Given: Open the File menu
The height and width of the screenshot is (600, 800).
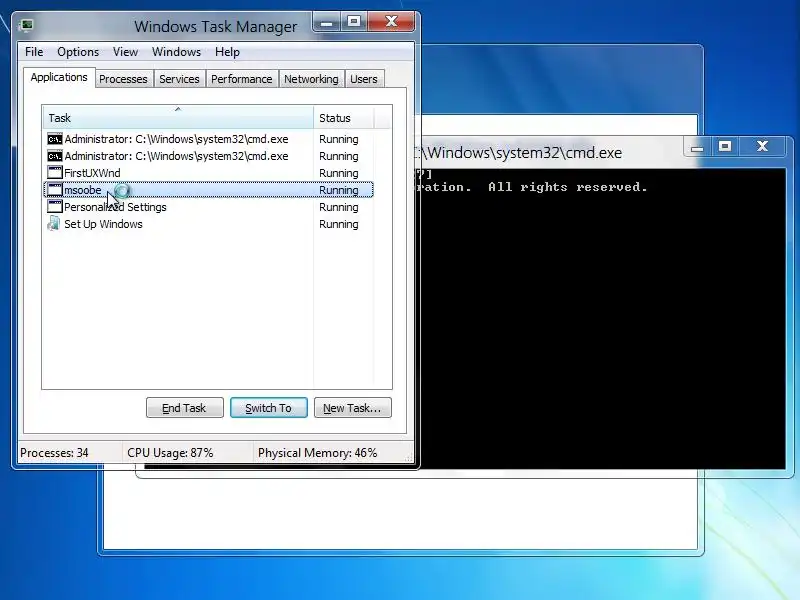Looking at the screenshot, I should pos(34,52).
